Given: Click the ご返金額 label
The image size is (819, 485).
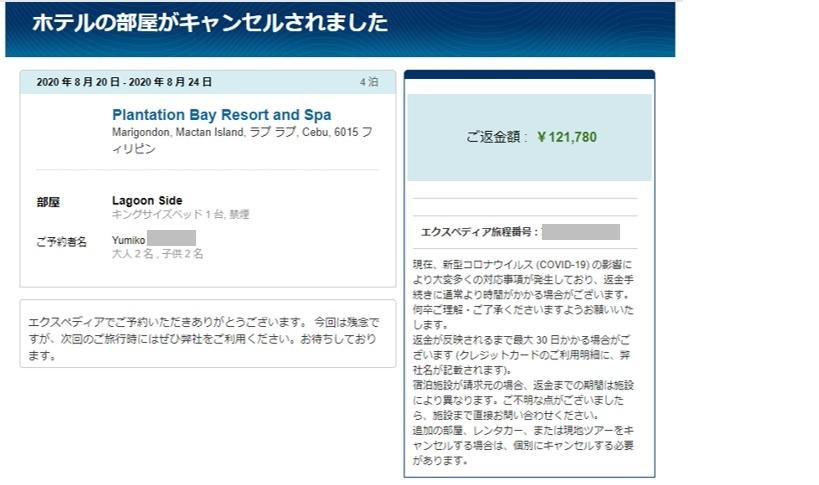Looking at the screenshot, I should (x=496, y=137).
